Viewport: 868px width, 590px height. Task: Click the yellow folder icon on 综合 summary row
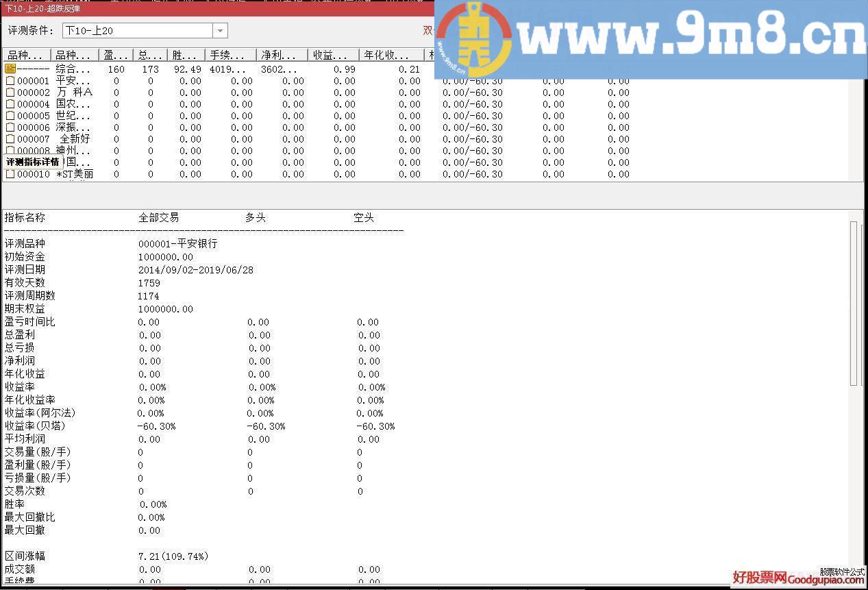point(10,69)
